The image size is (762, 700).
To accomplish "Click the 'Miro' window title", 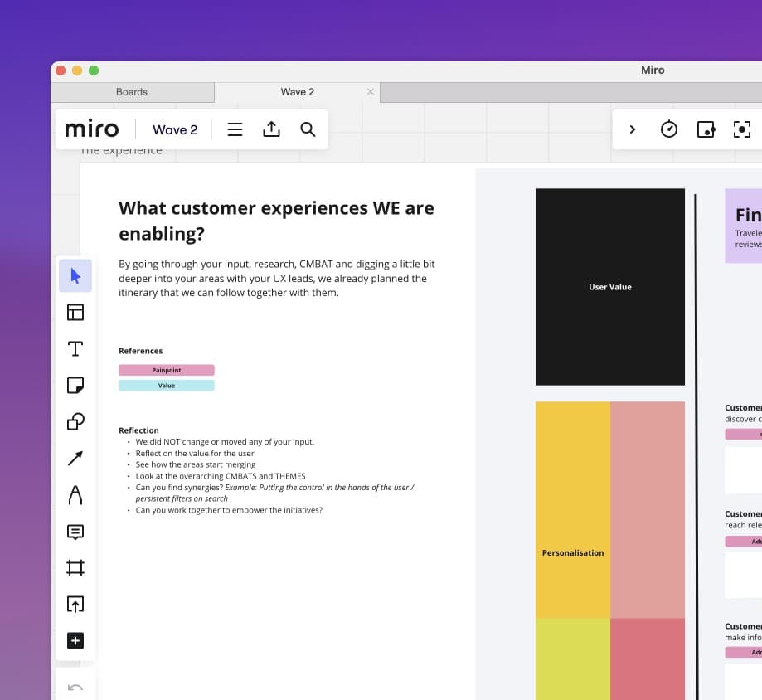I will (x=653, y=70).
